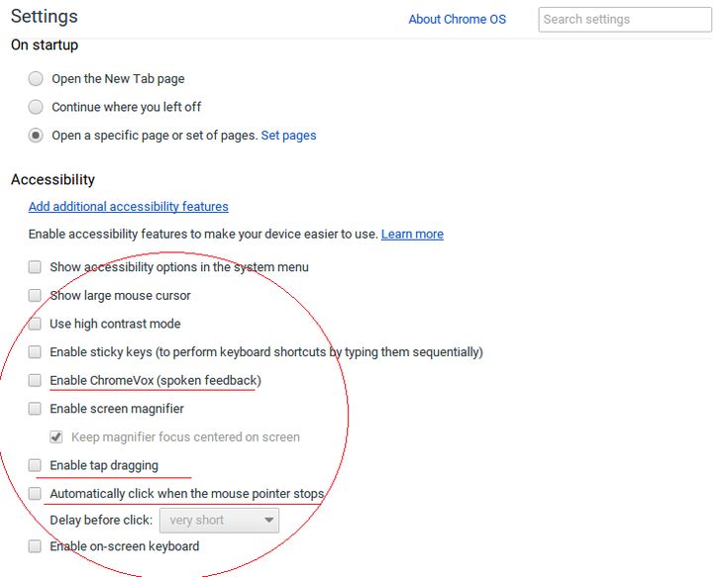Image resolution: width=728 pixels, height=577 pixels.
Task: Open the Set pages link
Action: point(288,136)
